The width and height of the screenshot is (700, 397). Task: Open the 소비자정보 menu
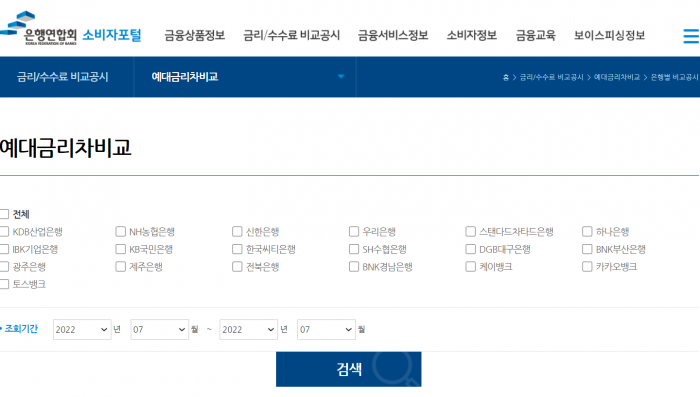[x=471, y=35]
